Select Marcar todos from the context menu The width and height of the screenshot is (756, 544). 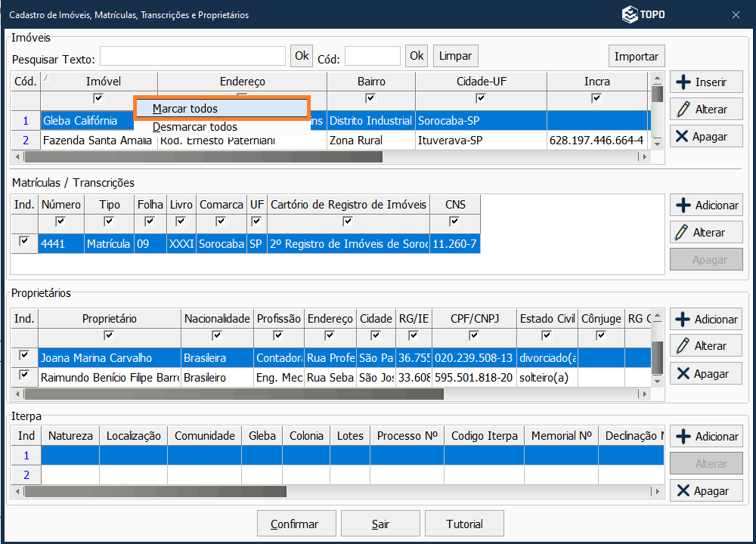pyautogui.click(x=221, y=109)
